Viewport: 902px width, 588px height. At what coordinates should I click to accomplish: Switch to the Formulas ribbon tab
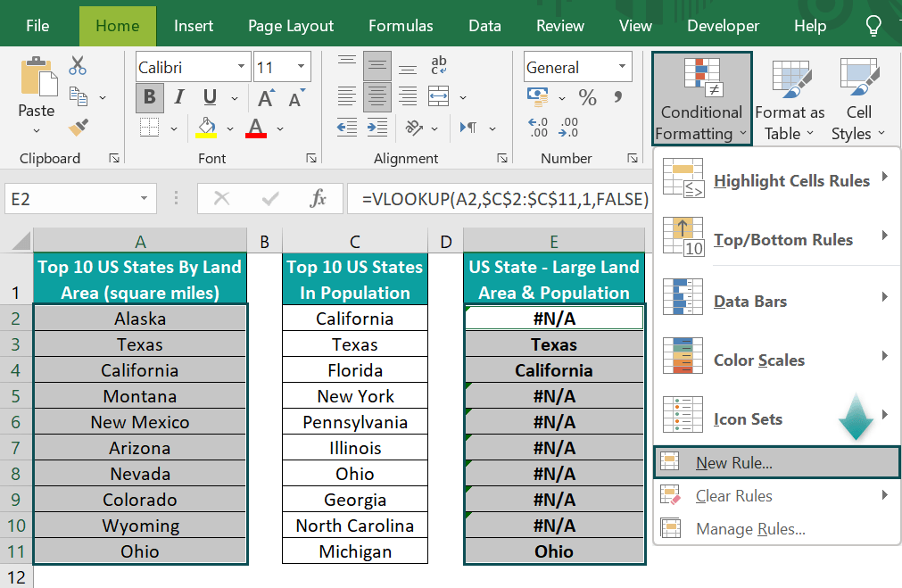pos(401,25)
